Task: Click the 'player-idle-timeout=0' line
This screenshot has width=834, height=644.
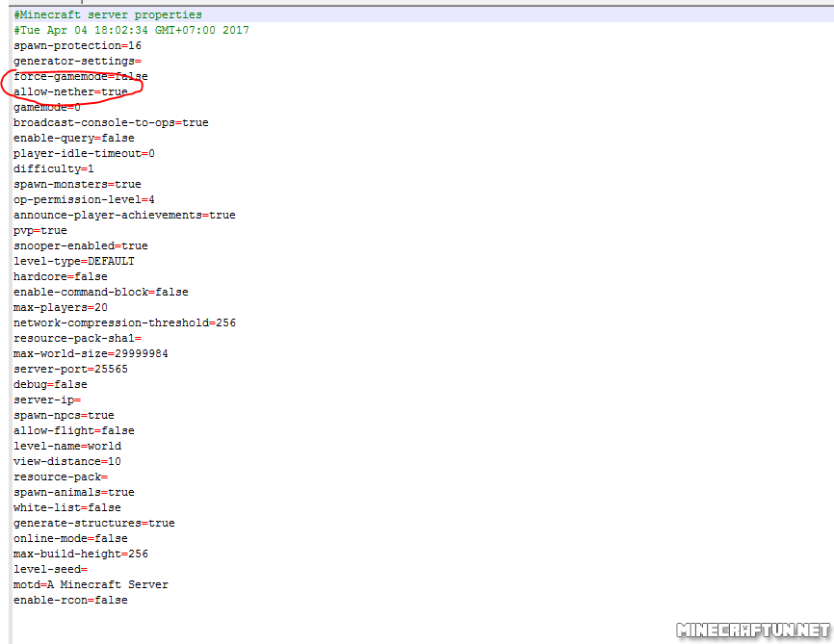Action: [84, 154]
